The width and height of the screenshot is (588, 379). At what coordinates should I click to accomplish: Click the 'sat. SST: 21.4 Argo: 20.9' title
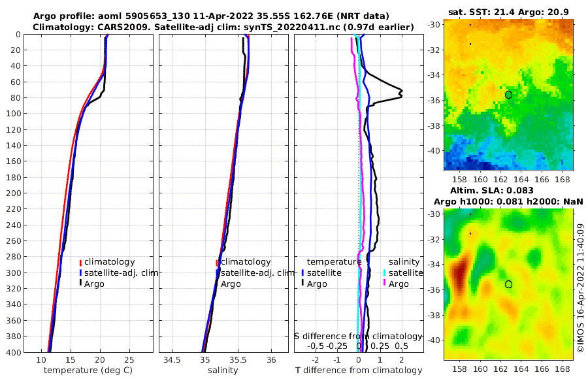pos(508,12)
